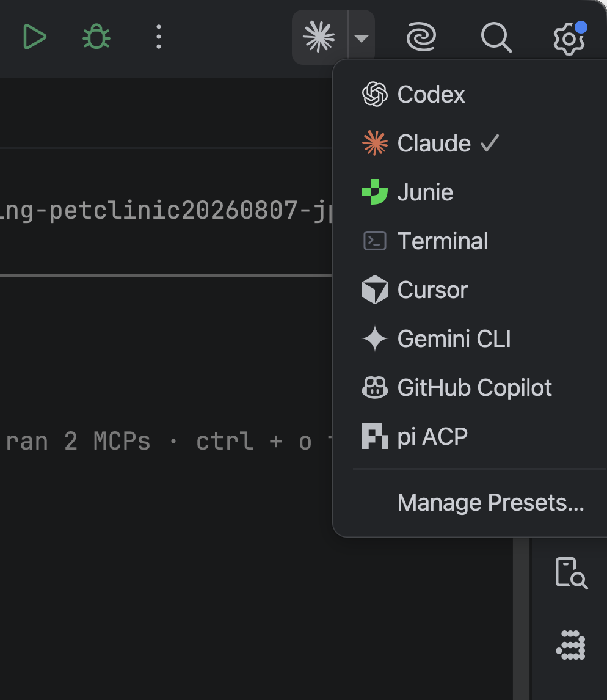Start debugging with the bug icon
The width and height of the screenshot is (607, 700).
coord(96,37)
